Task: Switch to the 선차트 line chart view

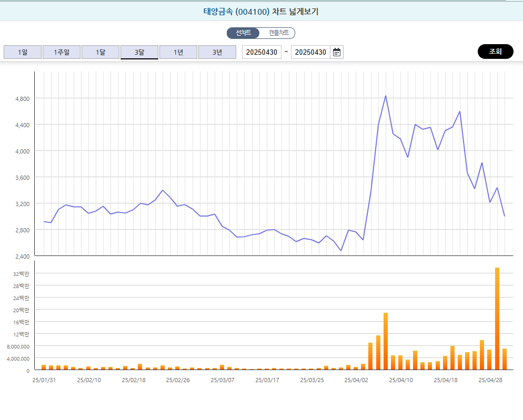Action: (x=244, y=33)
